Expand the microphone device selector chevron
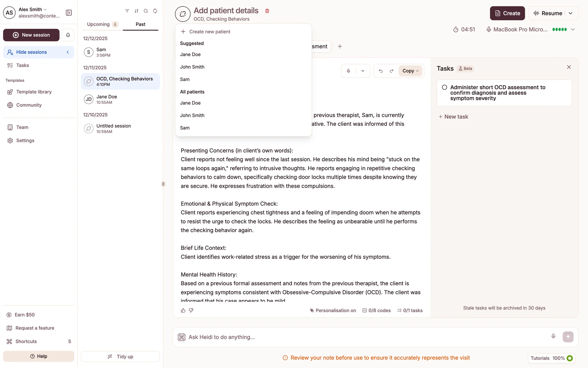Screen dimensions: 588x368 [573, 29]
